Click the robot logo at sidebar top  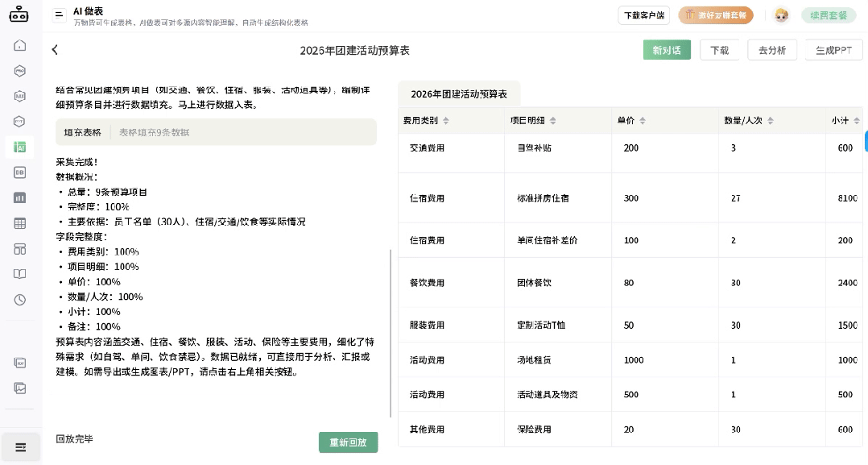[x=19, y=15]
